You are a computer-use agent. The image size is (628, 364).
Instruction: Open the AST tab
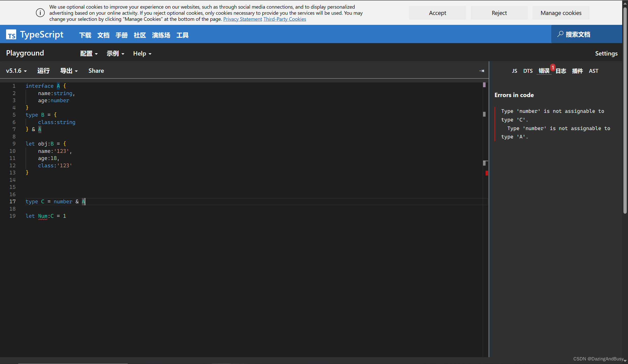pyautogui.click(x=594, y=71)
